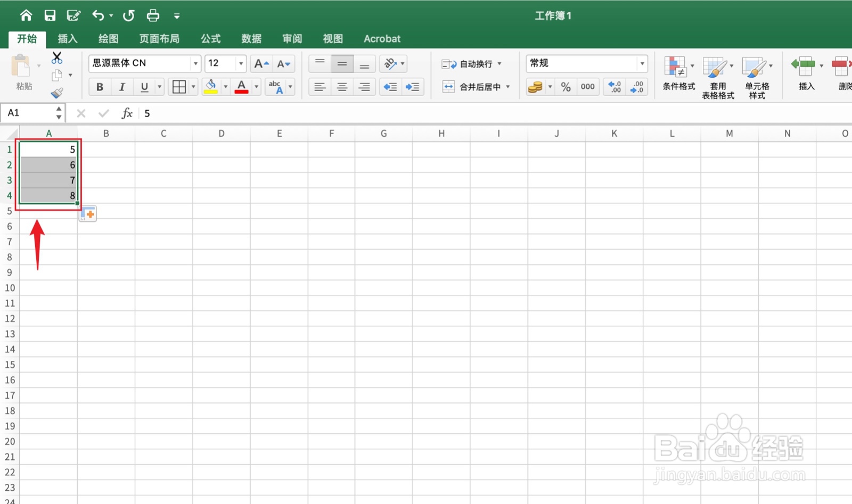Align cell text right
This screenshot has width=852, height=504.
click(x=365, y=87)
